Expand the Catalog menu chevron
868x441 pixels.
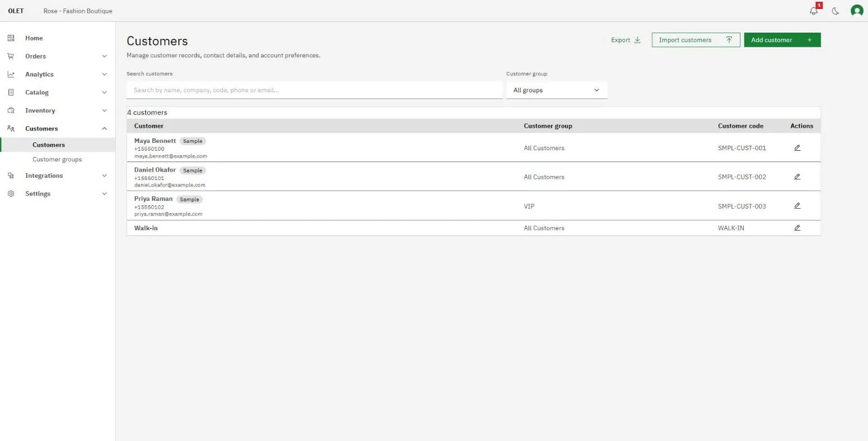coord(104,92)
